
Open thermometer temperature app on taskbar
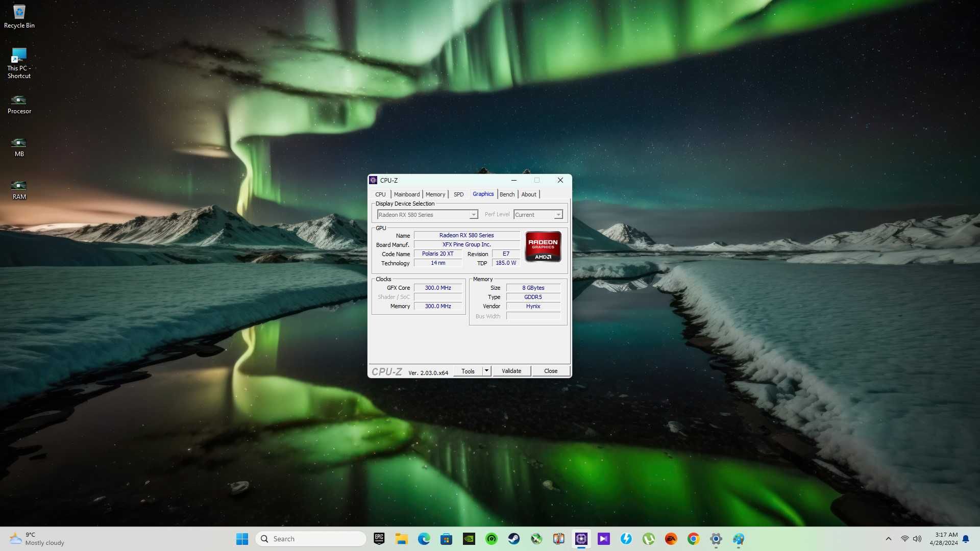click(x=558, y=539)
